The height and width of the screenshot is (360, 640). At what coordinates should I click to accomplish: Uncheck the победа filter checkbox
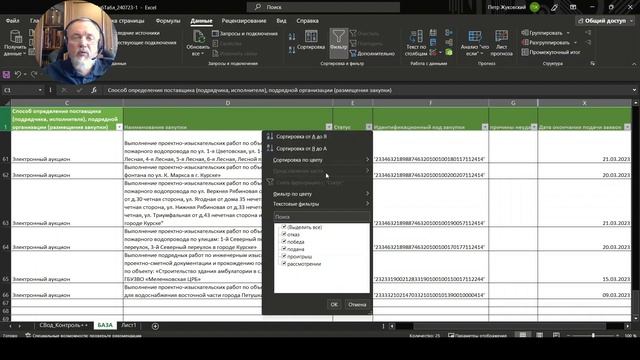click(284, 242)
